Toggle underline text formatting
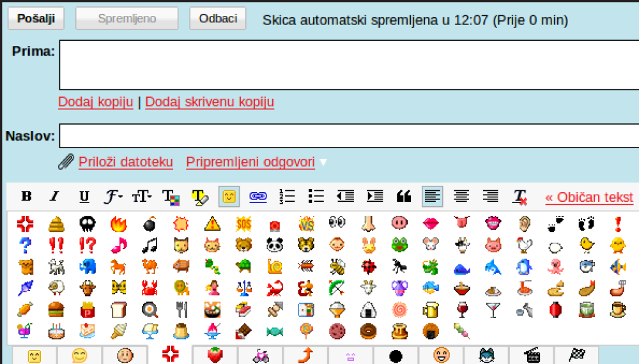639x364 pixels. click(x=84, y=197)
